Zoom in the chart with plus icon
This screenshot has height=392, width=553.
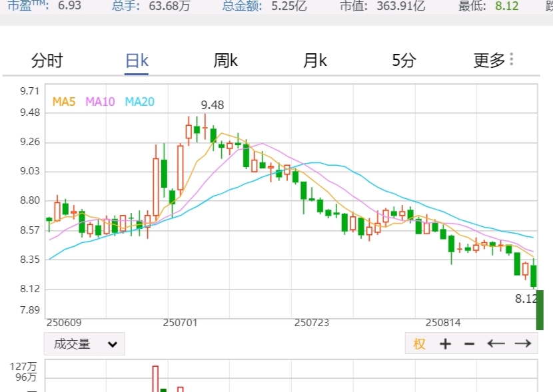pos(446,343)
